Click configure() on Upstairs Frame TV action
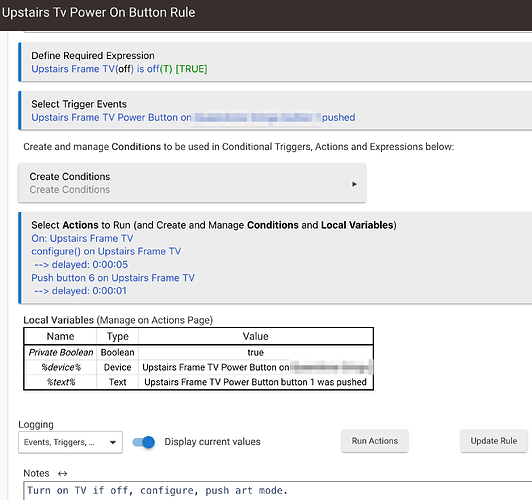The image size is (532, 500). [106, 251]
